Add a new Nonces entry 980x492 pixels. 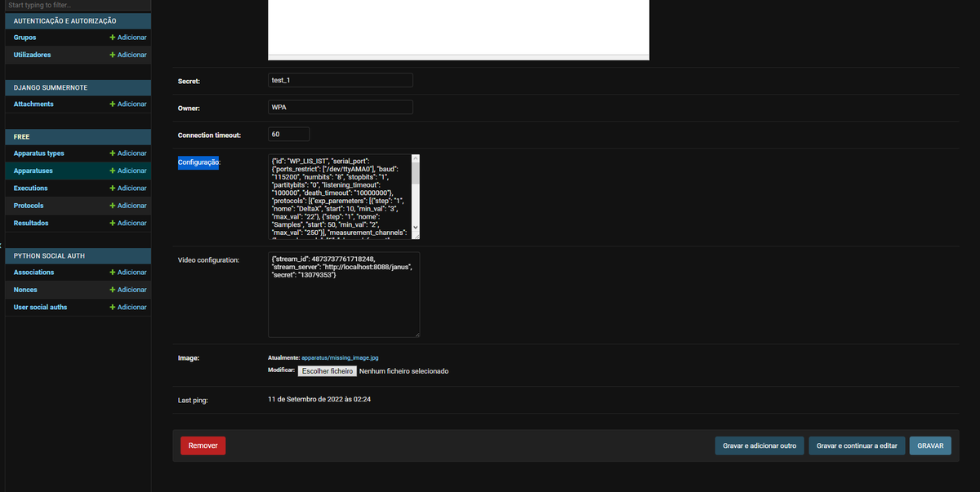[x=128, y=290]
